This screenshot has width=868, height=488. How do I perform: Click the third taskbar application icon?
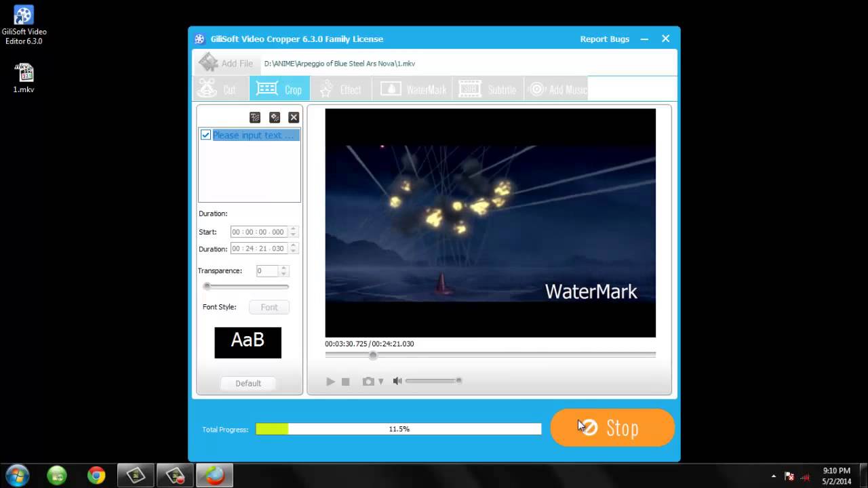[x=136, y=476]
